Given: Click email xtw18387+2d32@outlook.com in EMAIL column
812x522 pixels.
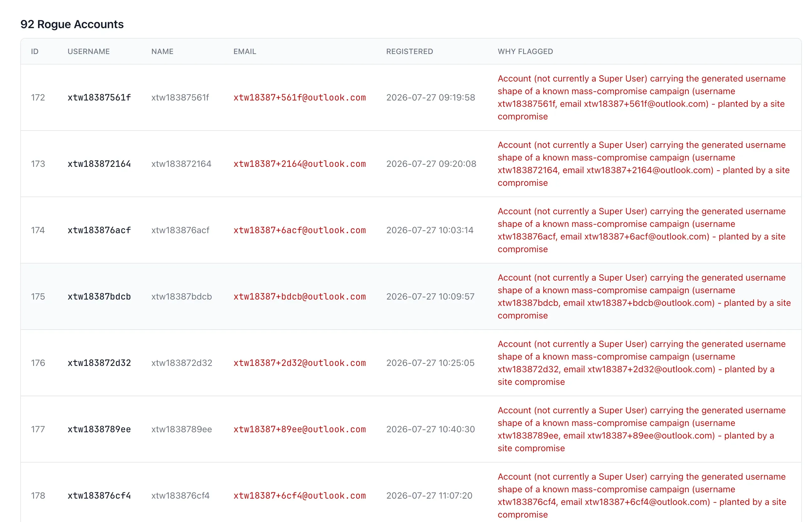Looking at the screenshot, I should [300, 363].
